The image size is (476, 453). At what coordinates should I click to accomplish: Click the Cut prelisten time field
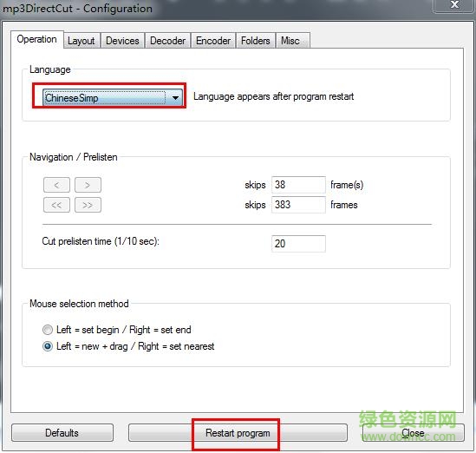click(x=298, y=244)
